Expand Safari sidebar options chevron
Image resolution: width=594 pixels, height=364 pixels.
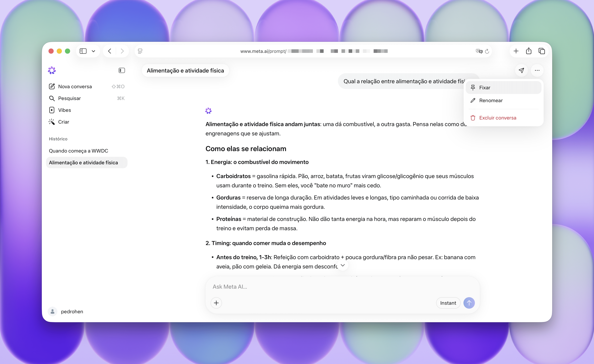point(94,51)
